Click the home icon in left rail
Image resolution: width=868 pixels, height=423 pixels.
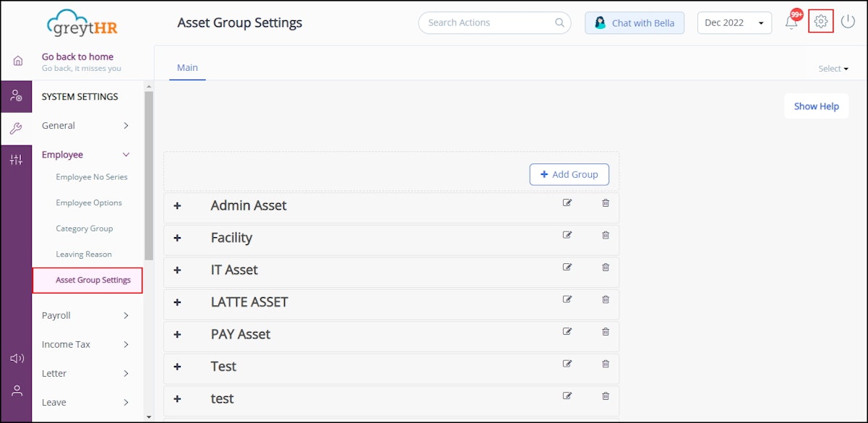(17, 61)
